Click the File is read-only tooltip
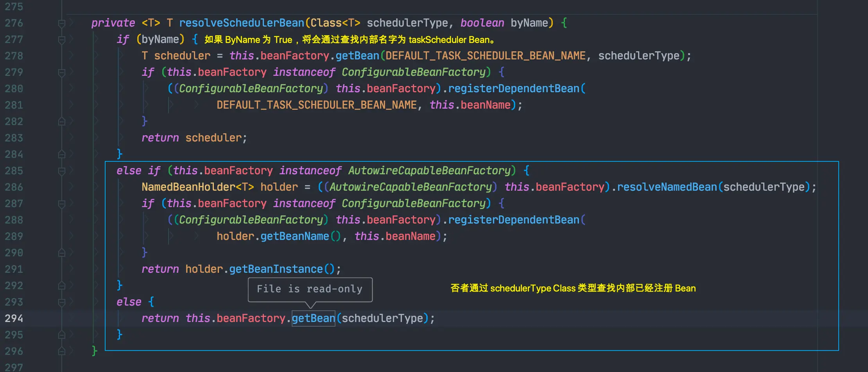This screenshot has width=868, height=372. [x=310, y=290]
